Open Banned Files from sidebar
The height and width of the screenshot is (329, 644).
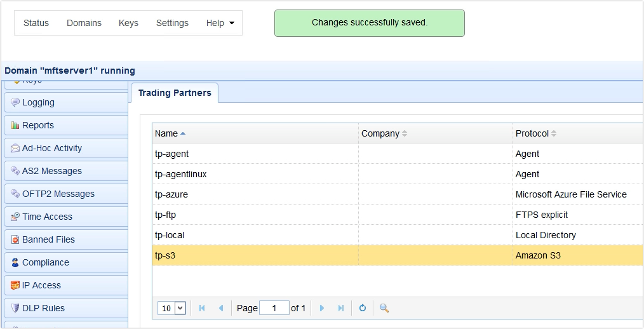click(x=48, y=239)
